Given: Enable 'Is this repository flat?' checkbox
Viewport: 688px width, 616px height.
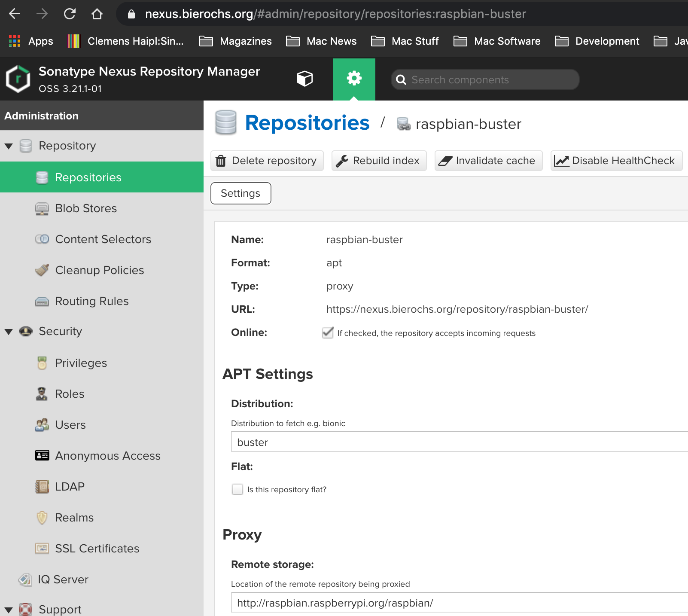Looking at the screenshot, I should 237,489.
